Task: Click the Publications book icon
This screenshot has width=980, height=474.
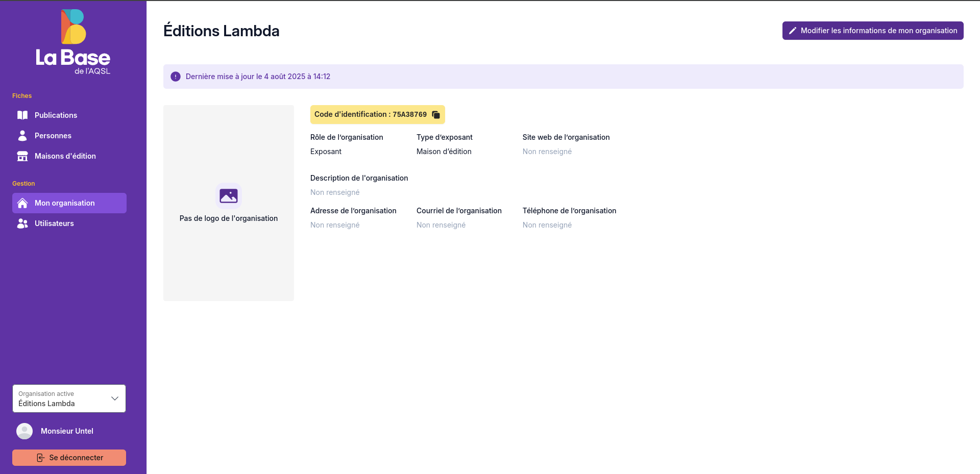Action: coord(22,115)
